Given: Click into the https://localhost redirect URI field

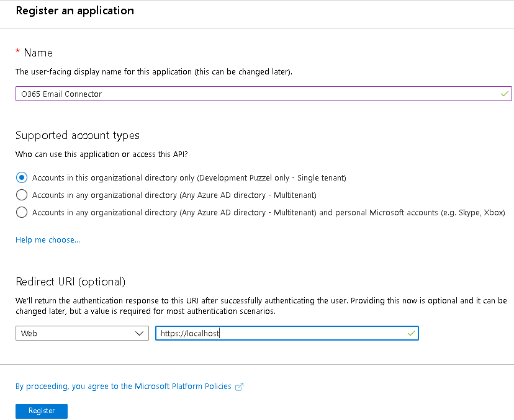Looking at the screenshot, I should click(279, 333).
